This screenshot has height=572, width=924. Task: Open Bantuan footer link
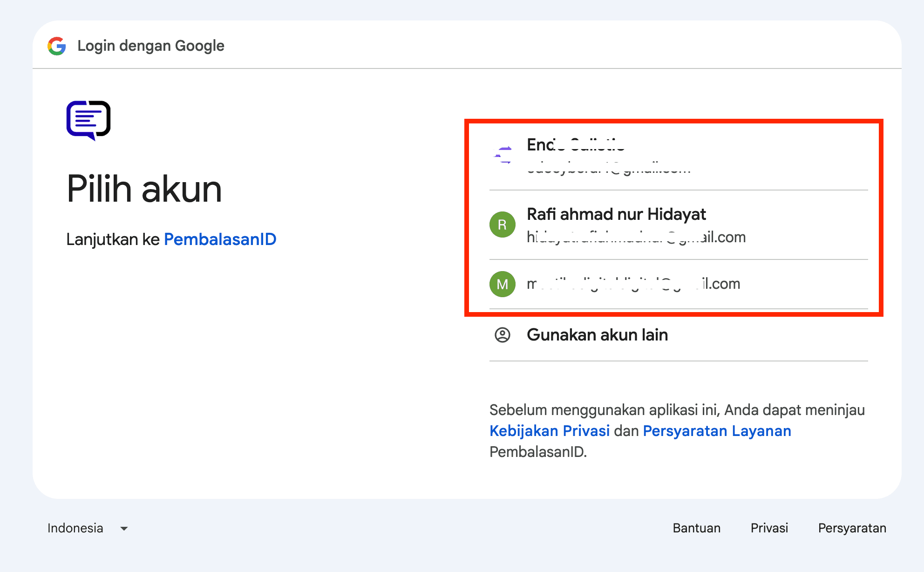tap(697, 528)
